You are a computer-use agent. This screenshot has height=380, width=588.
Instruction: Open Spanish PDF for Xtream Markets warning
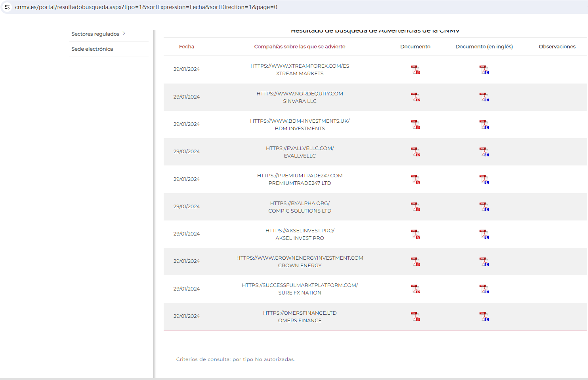tap(415, 70)
